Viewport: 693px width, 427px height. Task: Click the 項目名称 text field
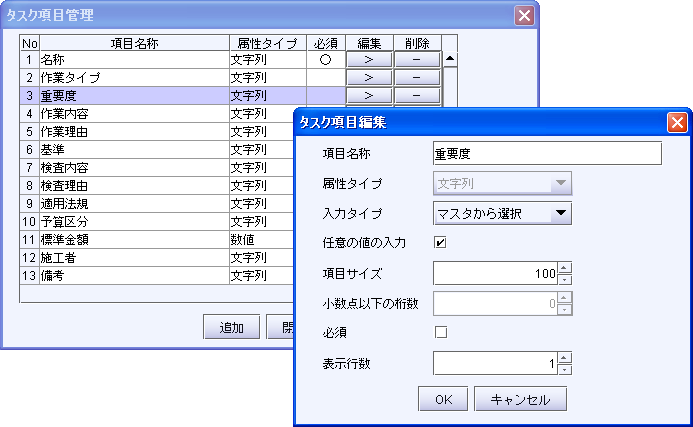pyautogui.click(x=547, y=153)
